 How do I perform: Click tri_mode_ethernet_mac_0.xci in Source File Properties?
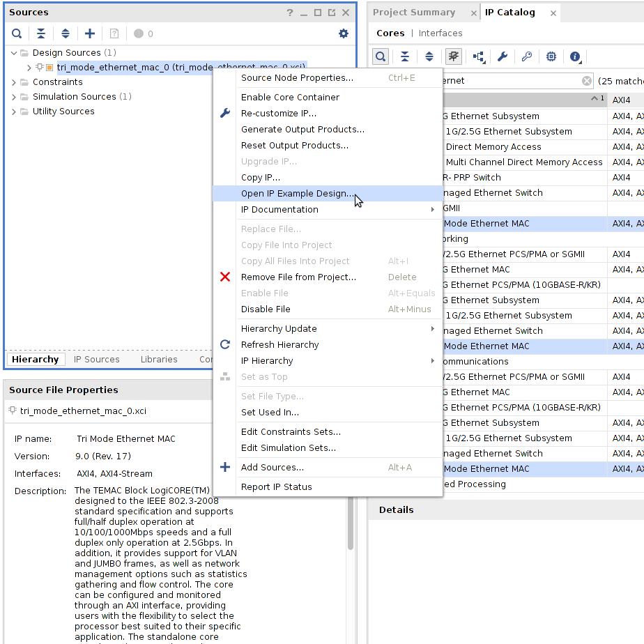83,411
